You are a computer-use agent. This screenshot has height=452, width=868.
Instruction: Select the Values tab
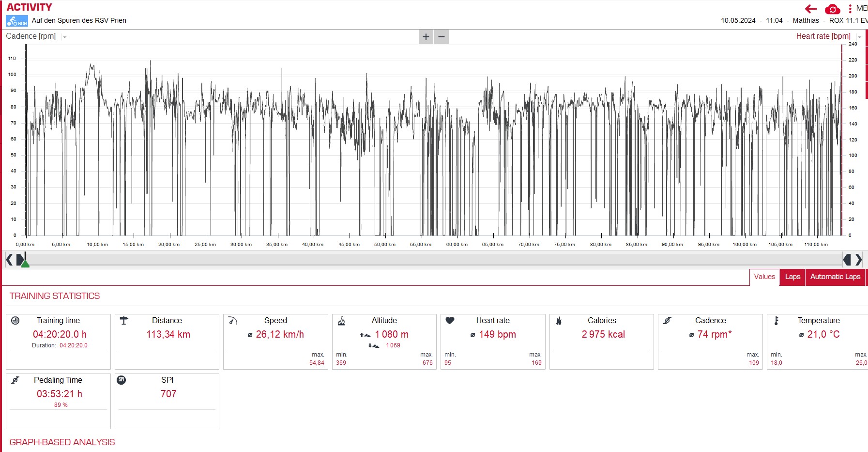click(764, 277)
